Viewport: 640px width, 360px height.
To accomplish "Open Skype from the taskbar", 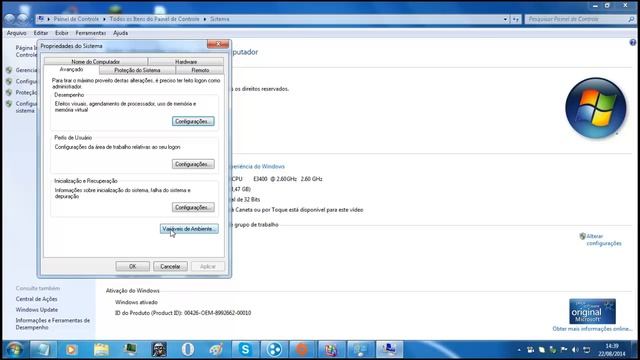I will pyautogui.click(x=245, y=349).
